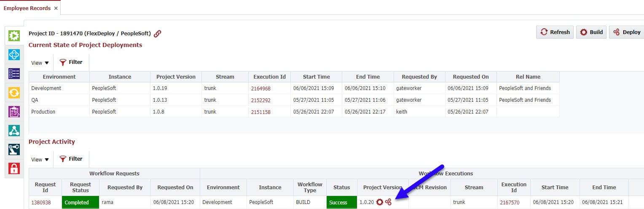
Task: Select the Development row in deployments table
Action: pos(294,88)
